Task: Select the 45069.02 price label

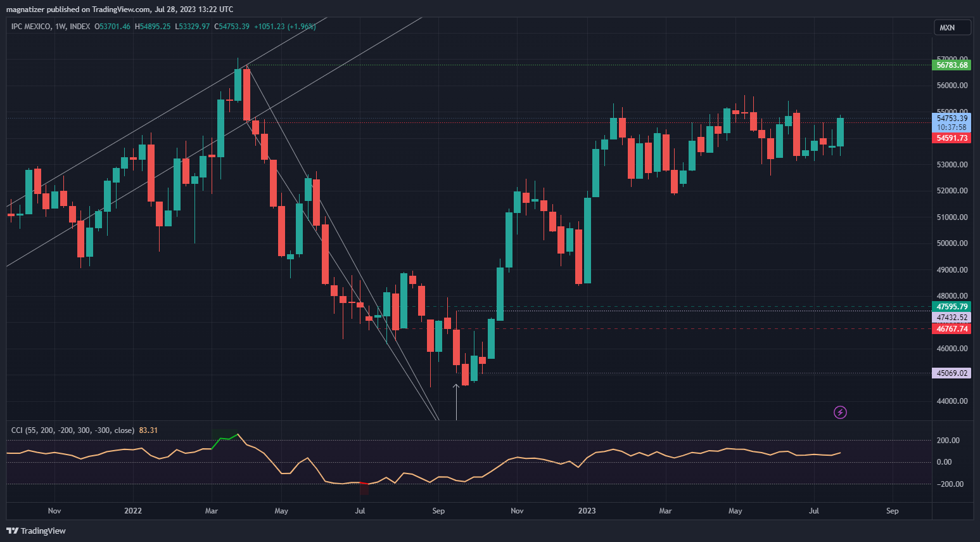Action: (x=952, y=373)
